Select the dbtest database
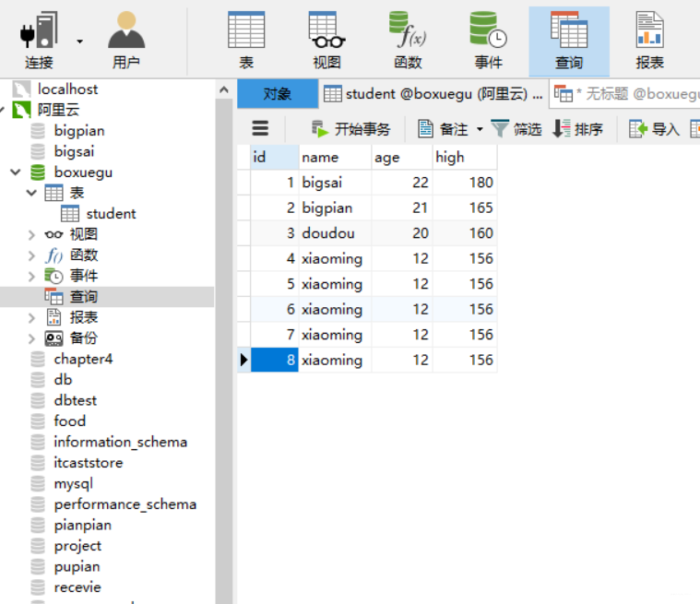700x604 pixels. (x=75, y=400)
